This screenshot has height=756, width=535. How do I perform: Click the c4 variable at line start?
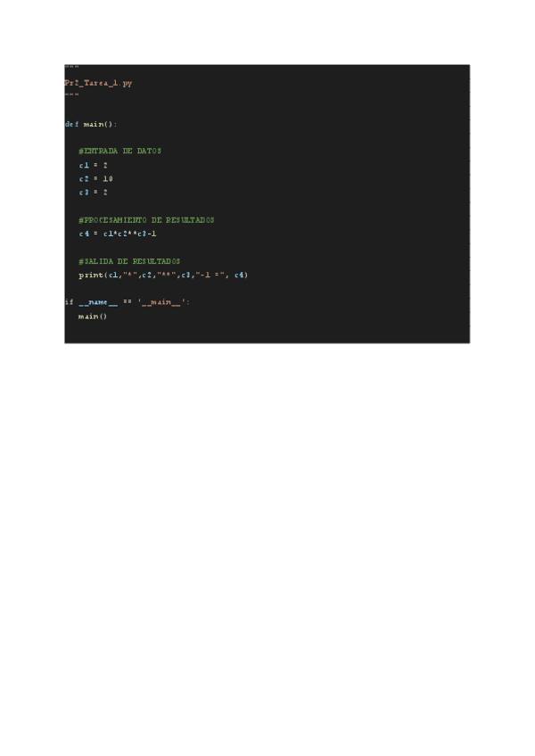coord(84,234)
